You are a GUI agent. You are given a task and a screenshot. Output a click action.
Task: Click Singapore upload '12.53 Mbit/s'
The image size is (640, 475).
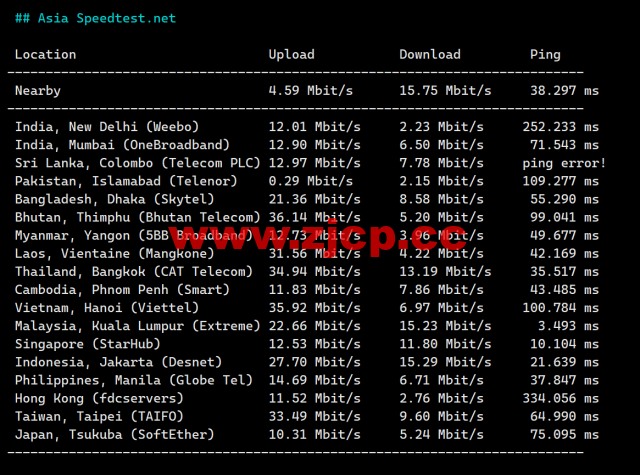[x=315, y=344]
